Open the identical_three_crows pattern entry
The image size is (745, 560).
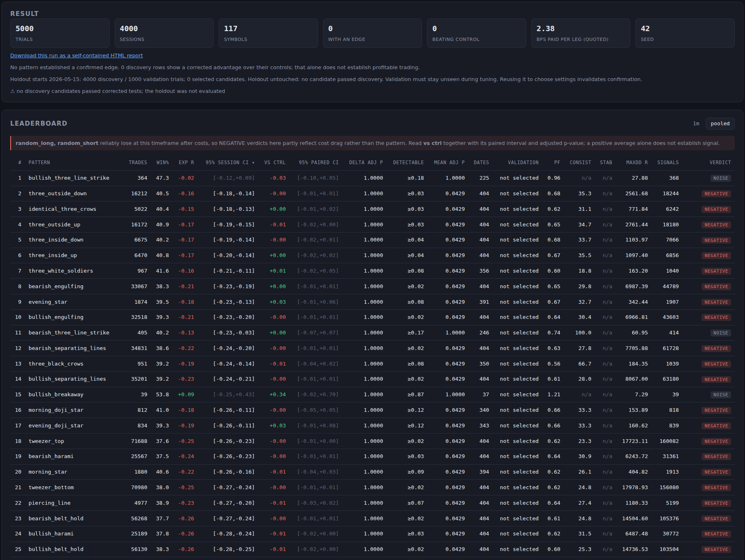62,209
